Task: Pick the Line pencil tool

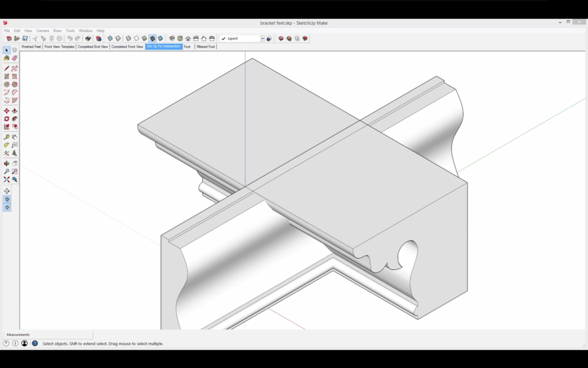Action: point(7,68)
